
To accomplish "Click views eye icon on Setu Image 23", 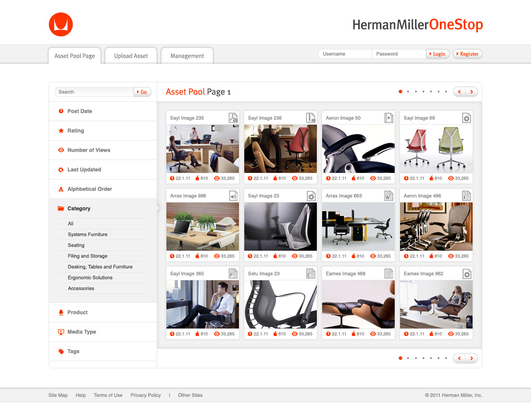I will [x=295, y=334].
